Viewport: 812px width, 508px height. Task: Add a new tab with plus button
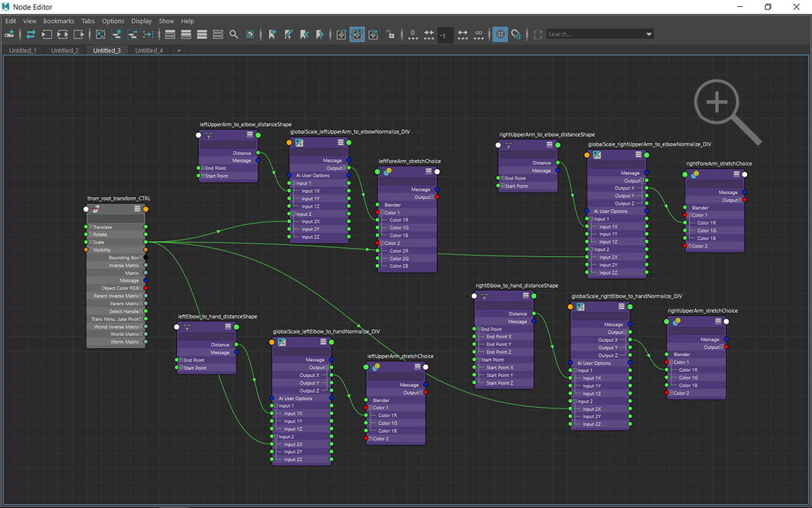(x=179, y=51)
